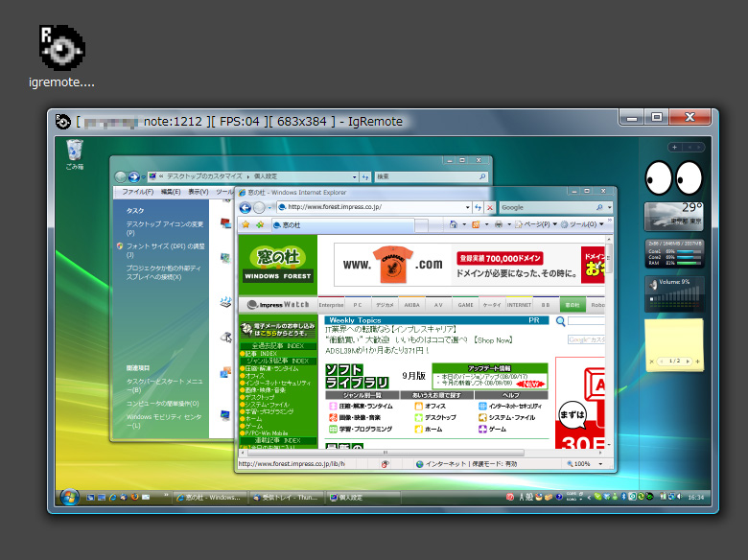Open the IE ページ(P) menu
Image resolution: width=748 pixels, height=560 pixels.
536,224
